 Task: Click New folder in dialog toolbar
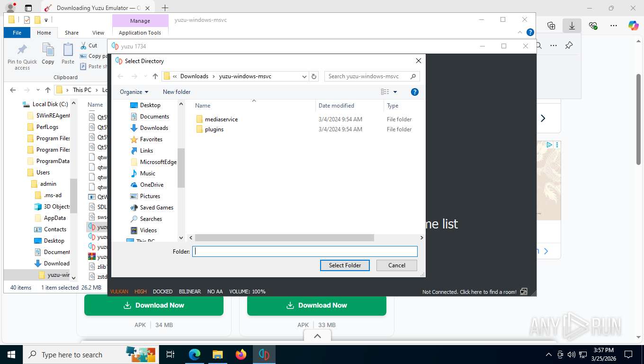pos(177,92)
